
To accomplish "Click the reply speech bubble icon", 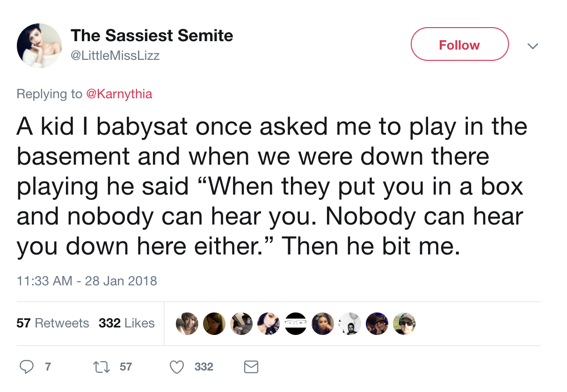I will pyautogui.click(x=26, y=367).
